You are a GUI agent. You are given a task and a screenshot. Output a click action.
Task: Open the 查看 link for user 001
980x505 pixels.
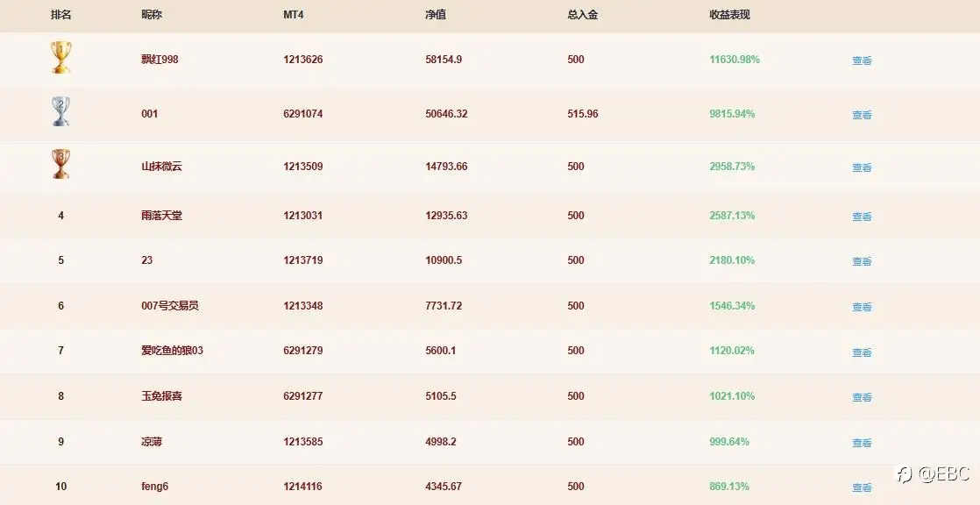(862, 115)
